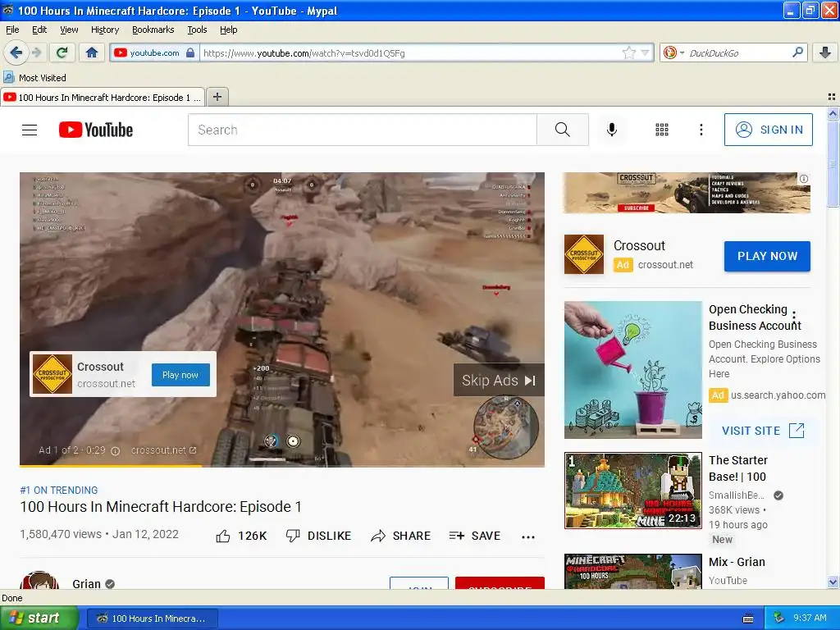This screenshot has height=630, width=840.
Task: Go back with the browser back arrow
Action: click(16, 52)
